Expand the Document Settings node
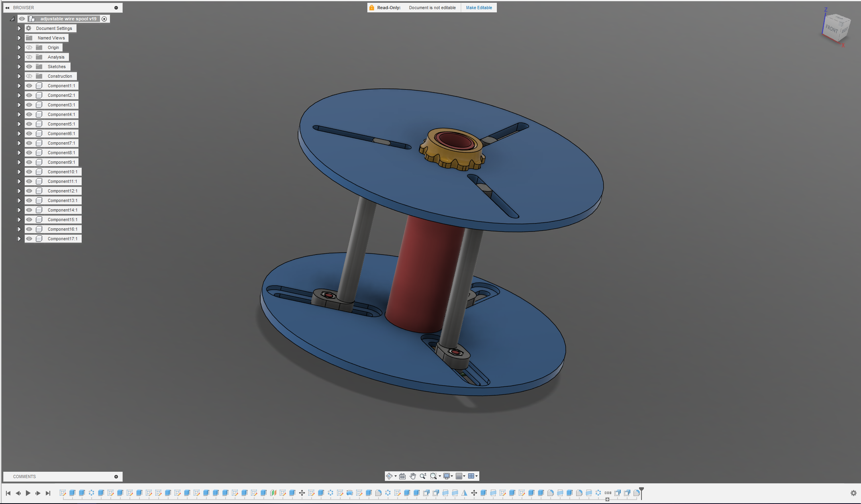The image size is (861, 504). tap(19, 28)
